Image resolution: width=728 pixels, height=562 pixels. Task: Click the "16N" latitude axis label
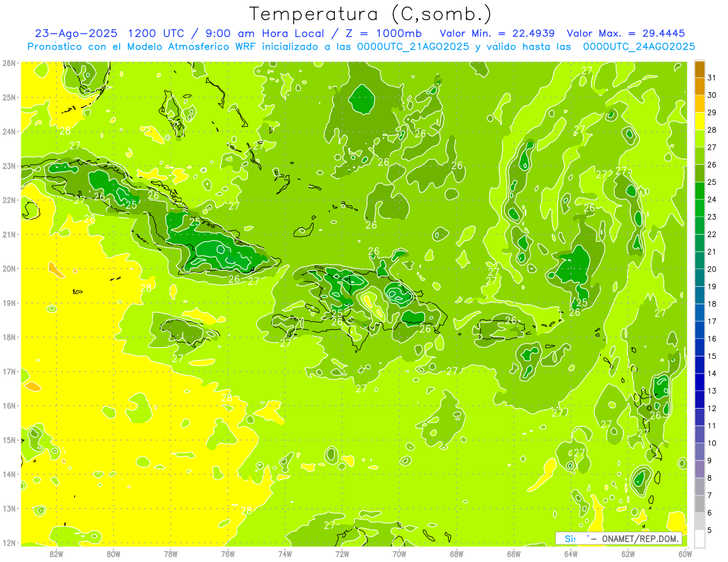(x=8, y=406)
